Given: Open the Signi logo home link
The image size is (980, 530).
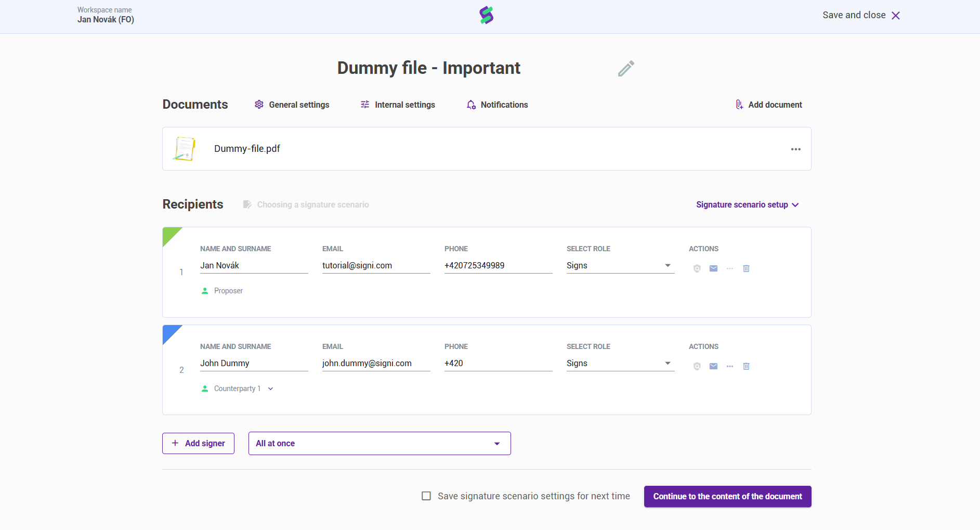Looking at the screenshot, I should coord(486,15).
